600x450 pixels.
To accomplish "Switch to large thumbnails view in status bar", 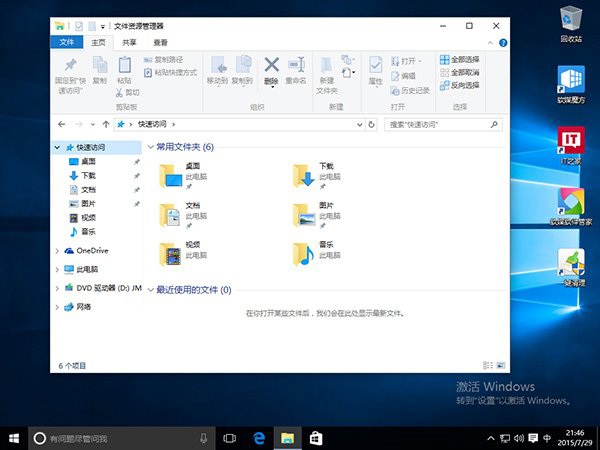I will 500,366.
